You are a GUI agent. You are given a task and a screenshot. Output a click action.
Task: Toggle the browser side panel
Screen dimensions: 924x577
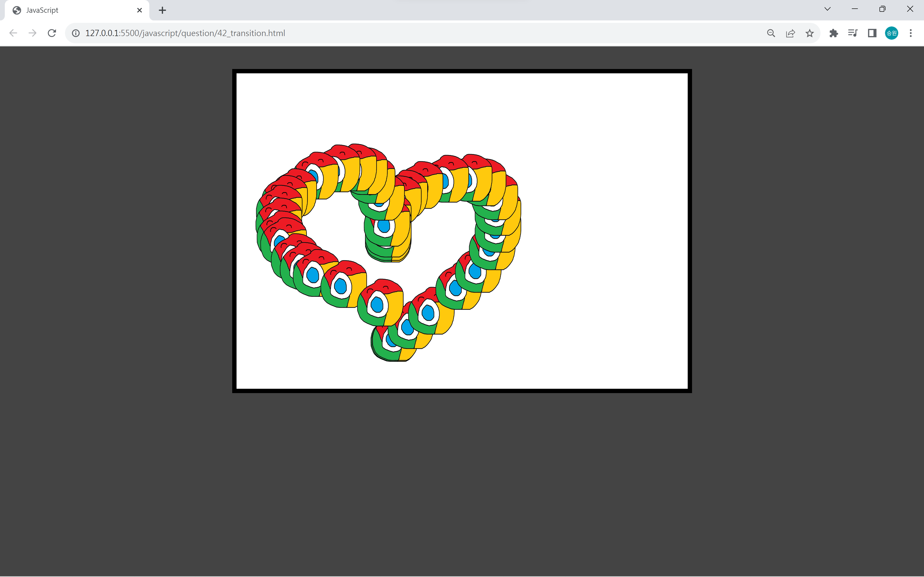872,33
